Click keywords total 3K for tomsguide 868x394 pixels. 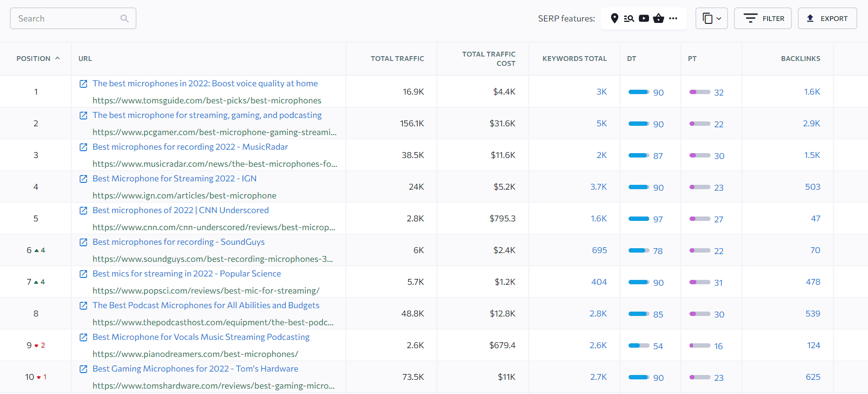(602, 92)
